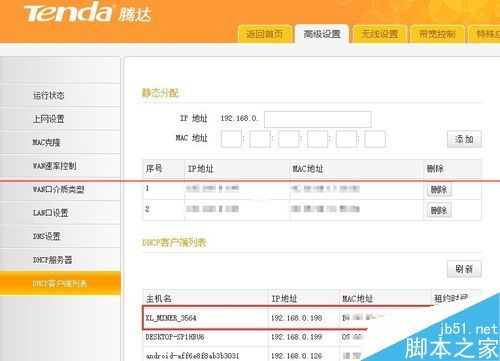Select host name DESKTOP-SP1MBU6
This screenshot has width=500, height=361.
pyautogui.click(x=175, y=337)
